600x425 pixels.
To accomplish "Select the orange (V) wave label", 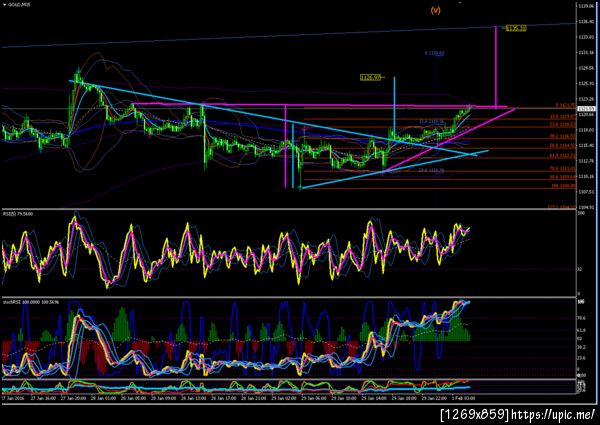I will (x=435, y=10).
